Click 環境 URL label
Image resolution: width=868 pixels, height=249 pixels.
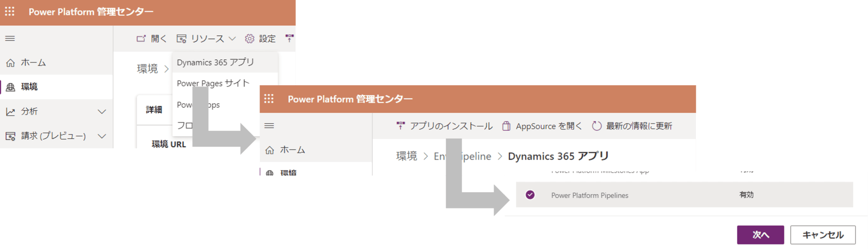tap(169, 144)
